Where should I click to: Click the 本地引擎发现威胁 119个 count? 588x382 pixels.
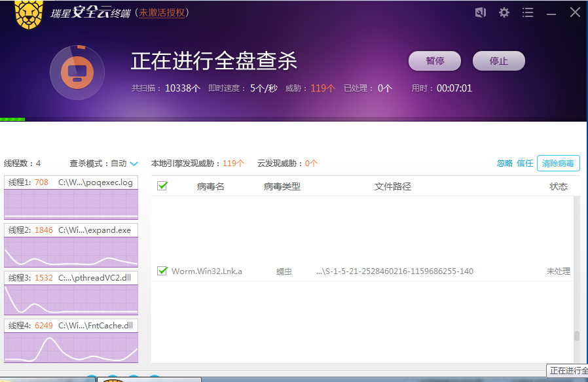pos(198,164)
